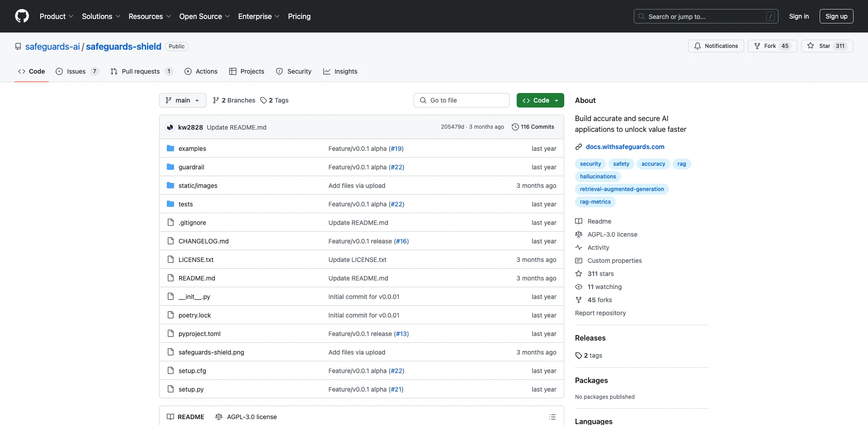The width and height of the screenshot is (868, 425).
Task: View 2 Branches
Action: (234, 100)
